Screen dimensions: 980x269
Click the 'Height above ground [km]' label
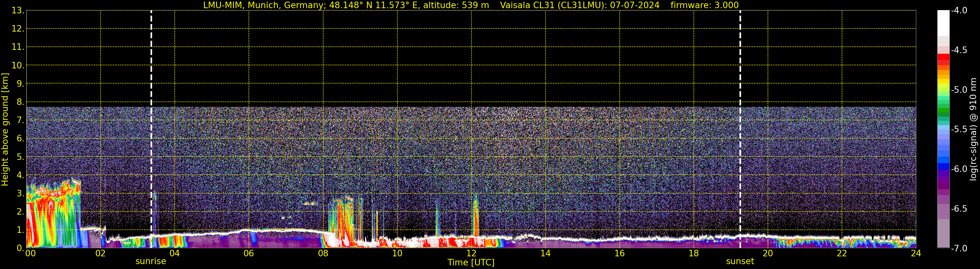pyautogui.click(x=5, y=129)
